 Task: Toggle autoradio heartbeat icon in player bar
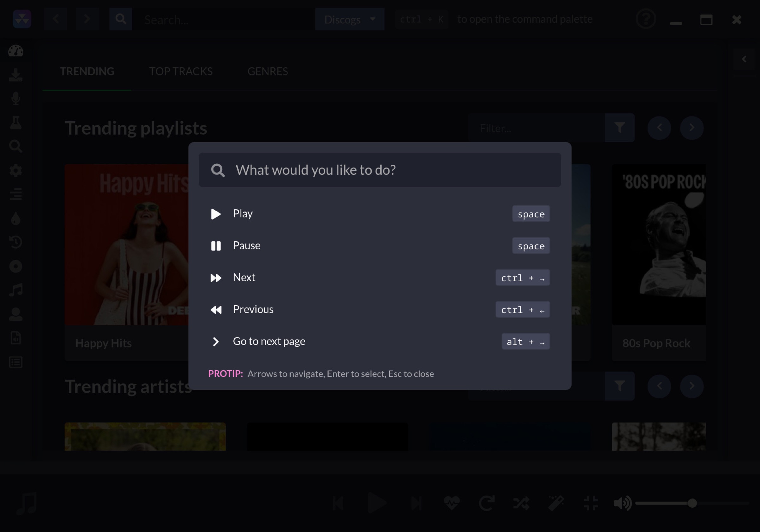[x=452, y=503]
